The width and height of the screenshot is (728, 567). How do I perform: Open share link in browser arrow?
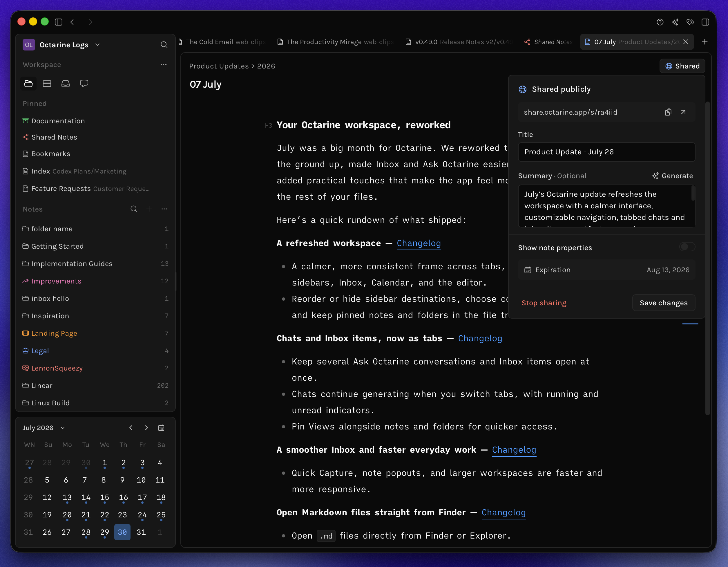[x=683, y=112]
